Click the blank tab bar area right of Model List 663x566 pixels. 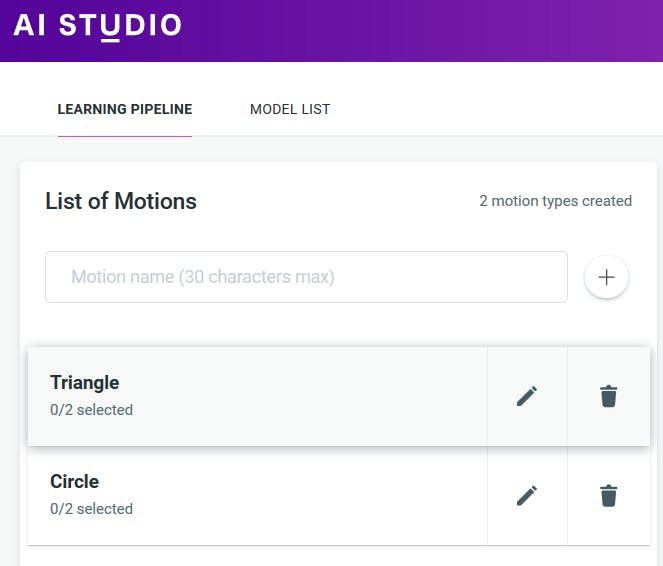click(x=500, y=109)
